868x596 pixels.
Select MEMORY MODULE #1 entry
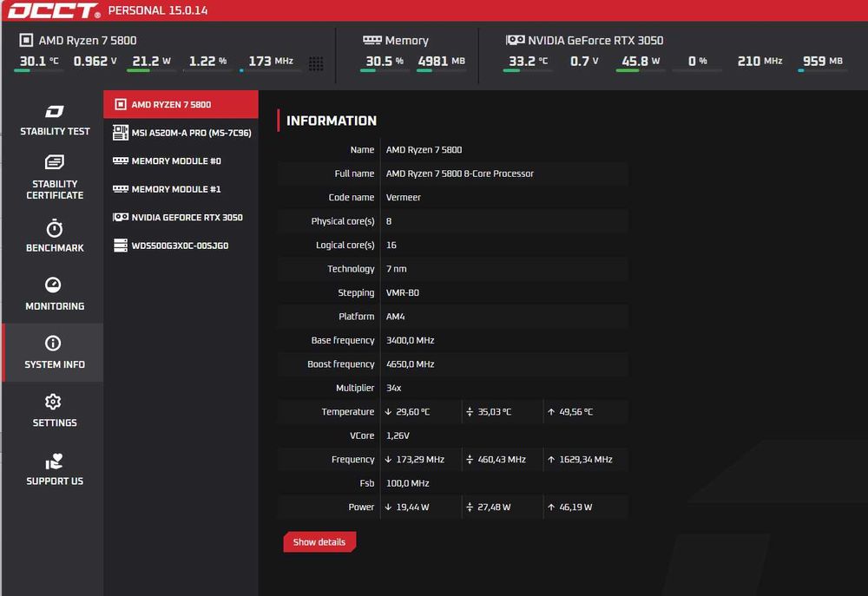[x=181, y=189]
